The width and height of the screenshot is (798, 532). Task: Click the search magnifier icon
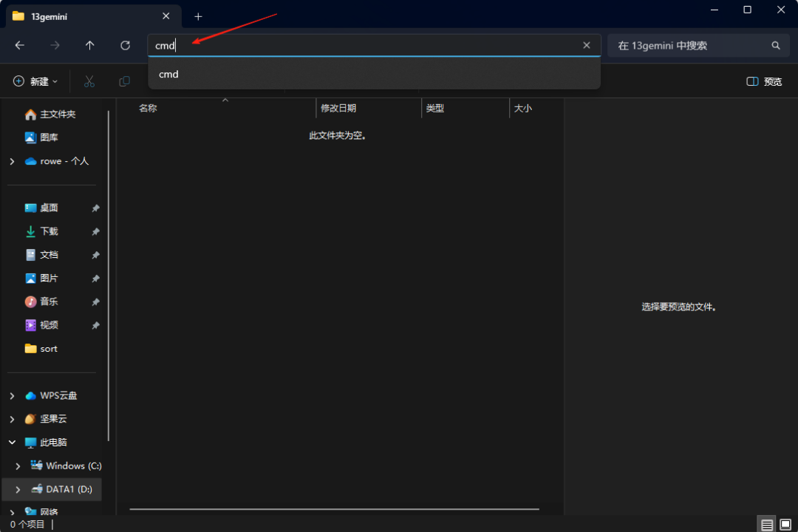point(775,45)
